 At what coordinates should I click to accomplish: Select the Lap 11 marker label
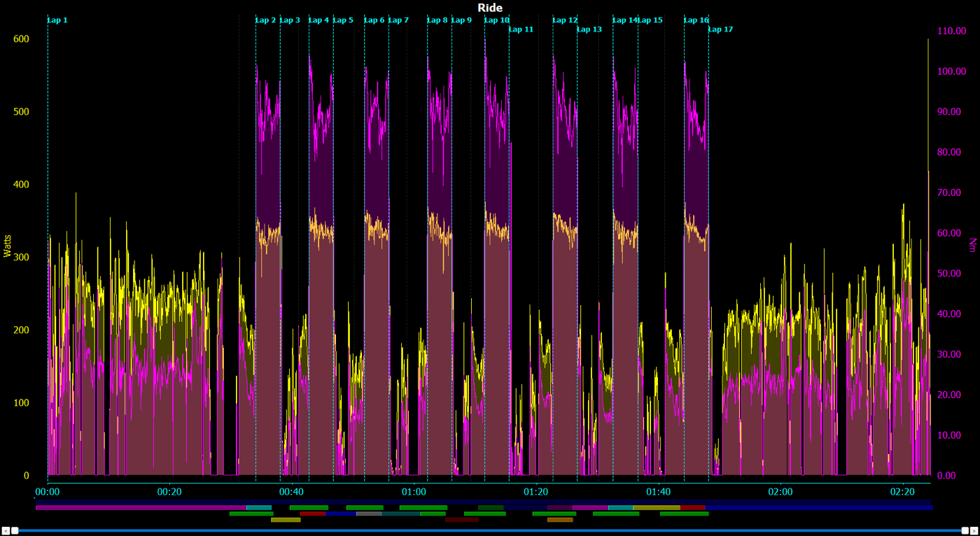(x=521, y=29)
